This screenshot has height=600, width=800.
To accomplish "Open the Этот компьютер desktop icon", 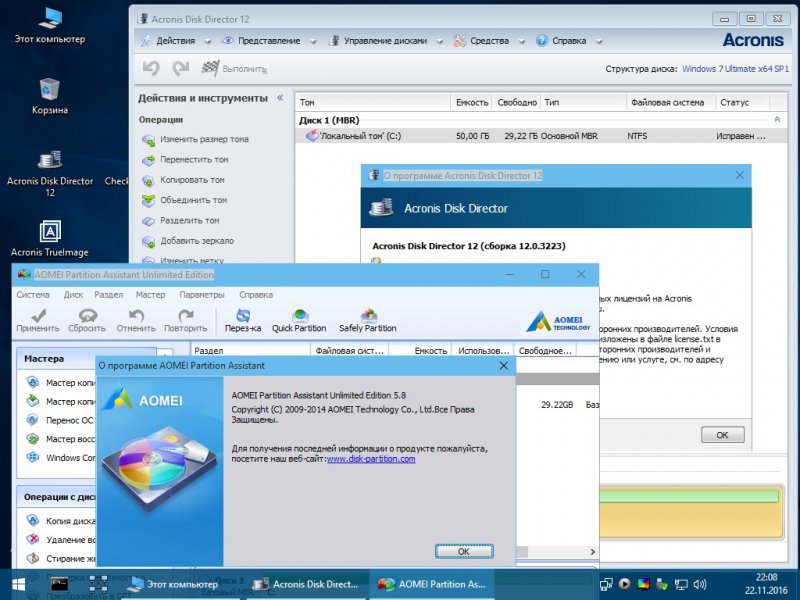I will coord(49,26).
